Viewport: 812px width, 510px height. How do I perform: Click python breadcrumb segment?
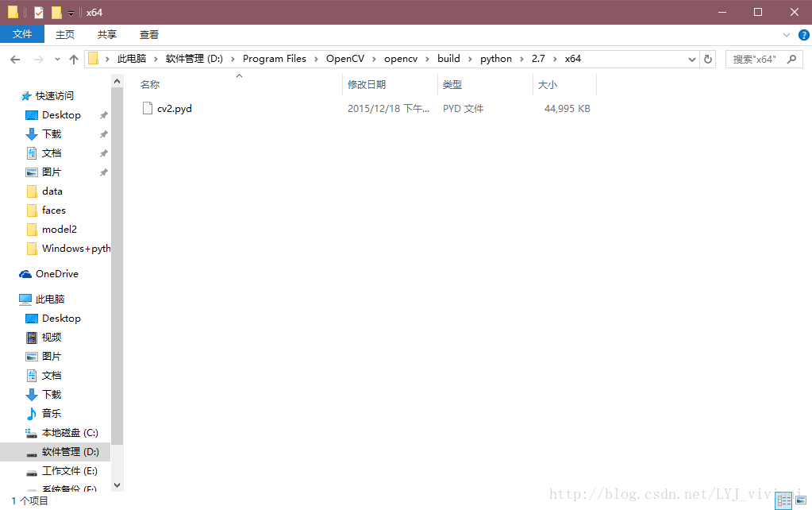point(495,59)
